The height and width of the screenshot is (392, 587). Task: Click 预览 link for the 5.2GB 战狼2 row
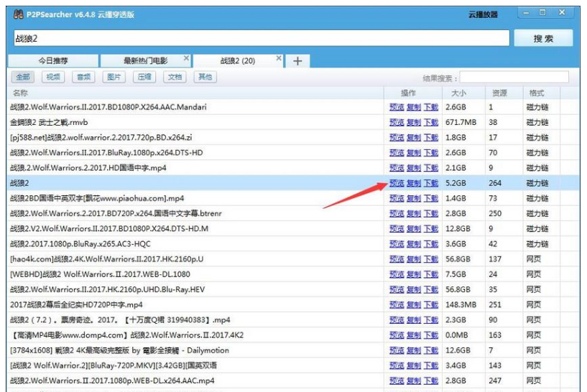[397, 183]
